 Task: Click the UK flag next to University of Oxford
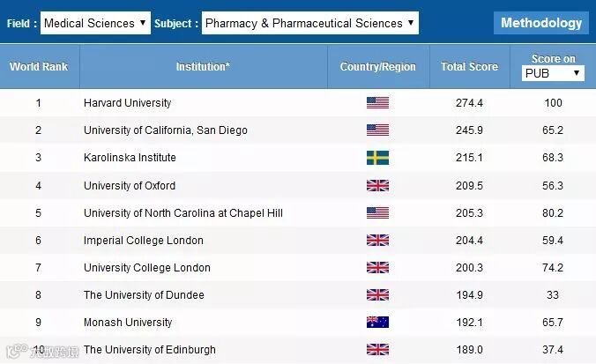(377, 186)
